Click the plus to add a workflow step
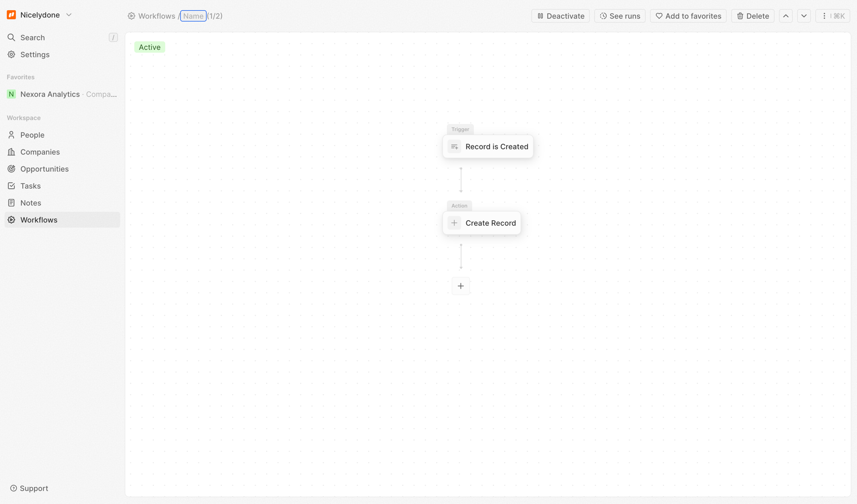Image resolution: width=857 pixels, height=504 pixels. (x=461, y=285)
